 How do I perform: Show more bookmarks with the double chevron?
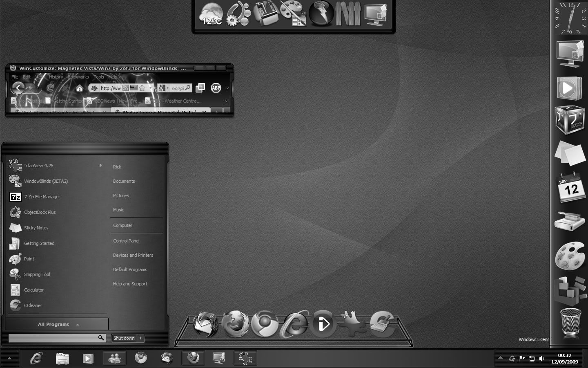(226, 101)
